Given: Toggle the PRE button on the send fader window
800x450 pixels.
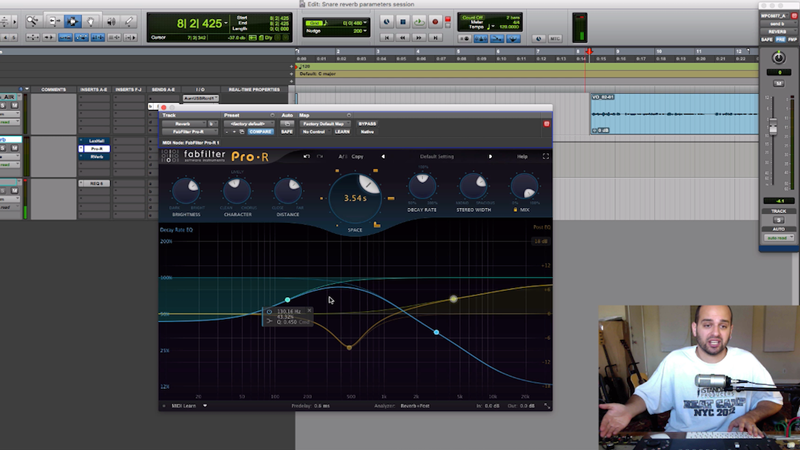Looking at the screenshot, I should click(780, 39).
